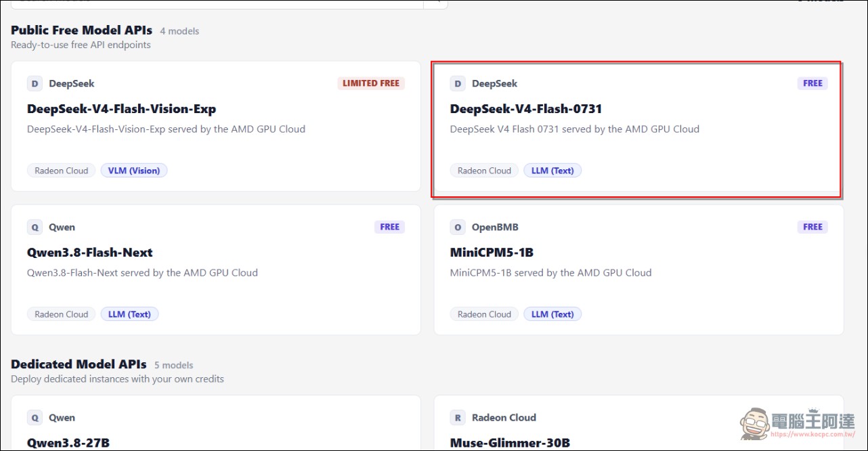
Task: Open the Muse-Glimmer-30B dedicated model
Action: (x=510, y=444)
